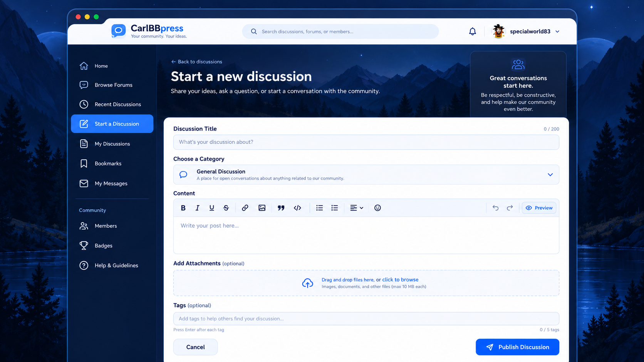Open My Discussions
This screenshot has width=644, height=362.
click(112, 144)
